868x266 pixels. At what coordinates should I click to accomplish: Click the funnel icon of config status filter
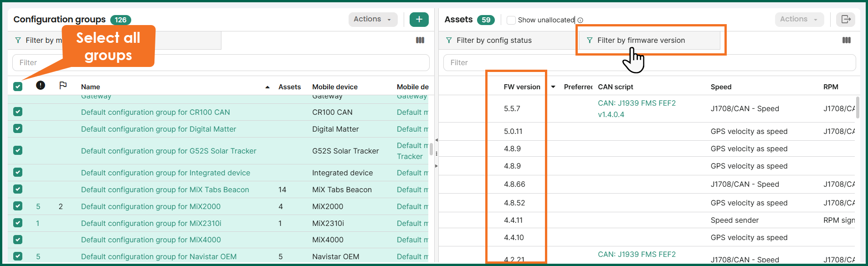point(449,40)
